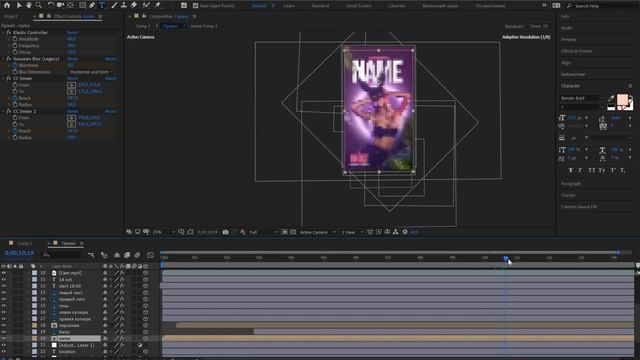The width and height of the screenshot is (640, 360).
Task: Click the Faux Bold text style button
Action: pos(570,170)
